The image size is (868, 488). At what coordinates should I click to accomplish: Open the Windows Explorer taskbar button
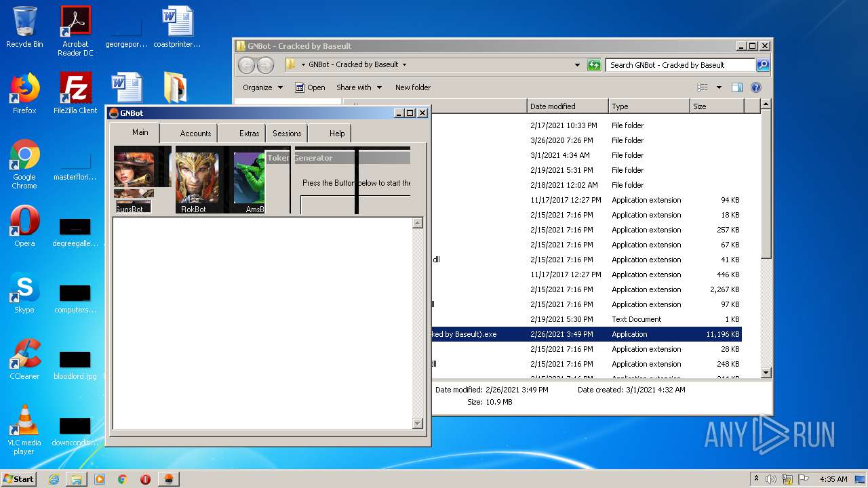[77, 479]
